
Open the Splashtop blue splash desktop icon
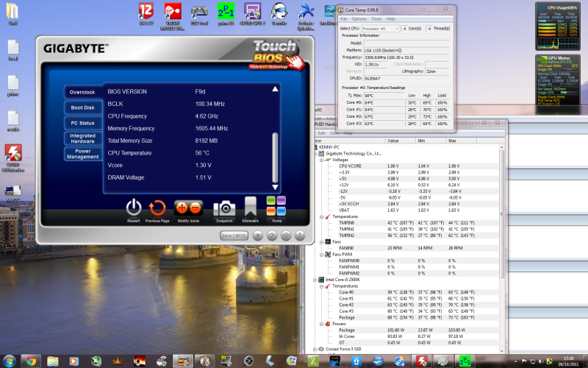[x=306, y=16]
